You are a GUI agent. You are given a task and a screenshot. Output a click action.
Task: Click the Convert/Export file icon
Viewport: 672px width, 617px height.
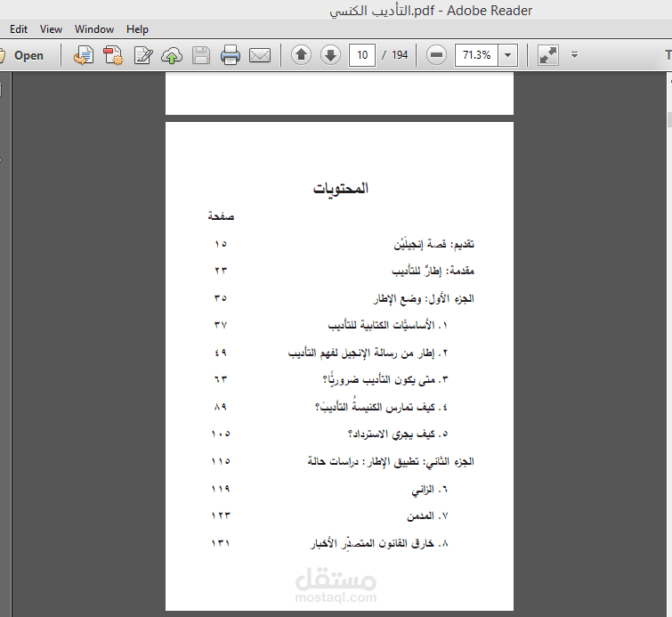point(83,55)
